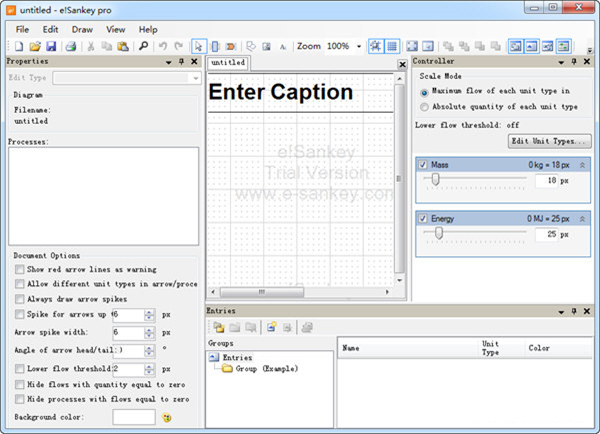Click the Print icon in toolbar

click(x=70, y=46)
